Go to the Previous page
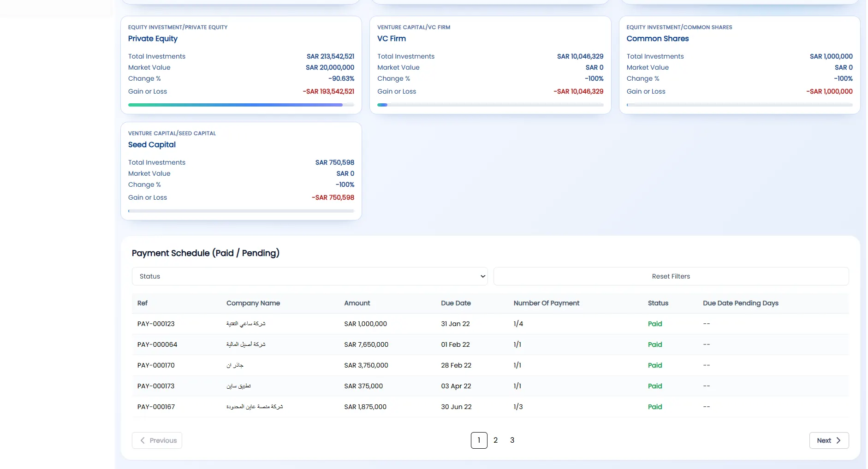Image resolution: width=868 pixels, height=469 pixels. click(x=157, y=440)
